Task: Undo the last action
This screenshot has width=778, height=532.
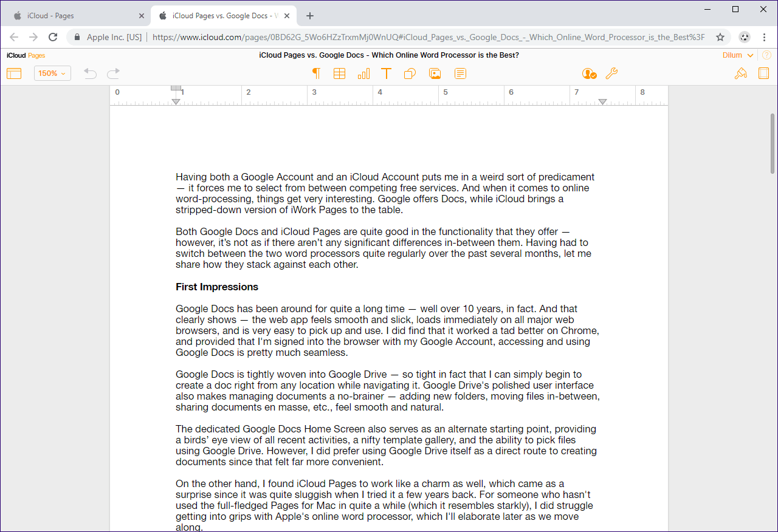Action: [x=90, y=73]
